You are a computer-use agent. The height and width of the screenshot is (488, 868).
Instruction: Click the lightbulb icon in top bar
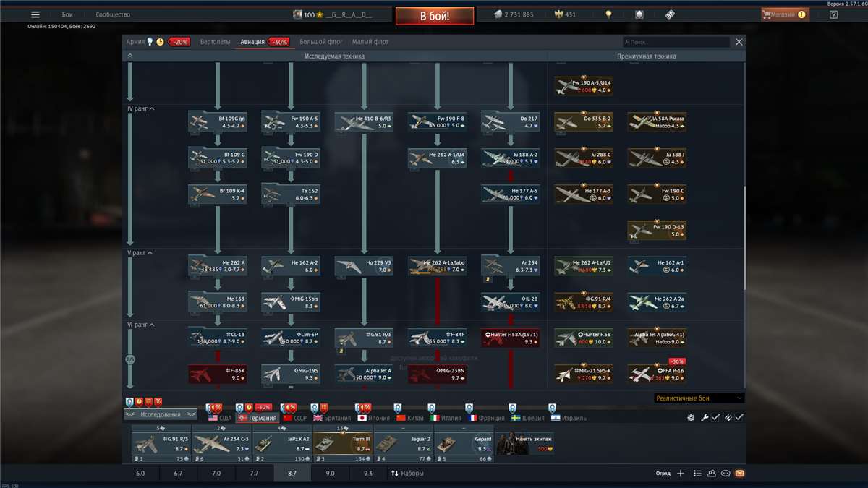609,14
